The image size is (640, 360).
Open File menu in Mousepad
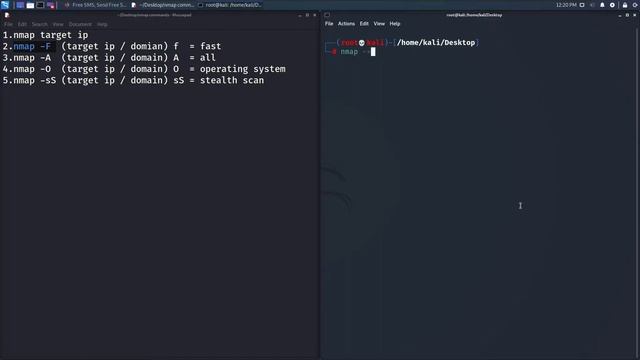(9, 24)
